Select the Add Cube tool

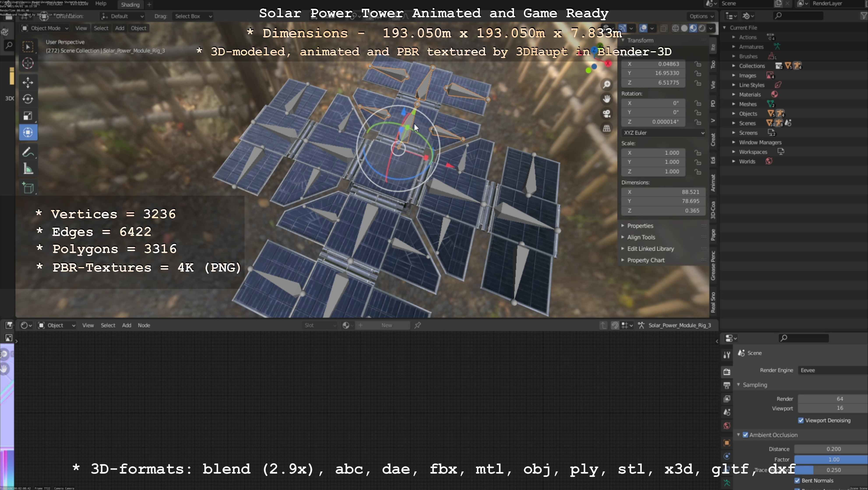(28, 188)
